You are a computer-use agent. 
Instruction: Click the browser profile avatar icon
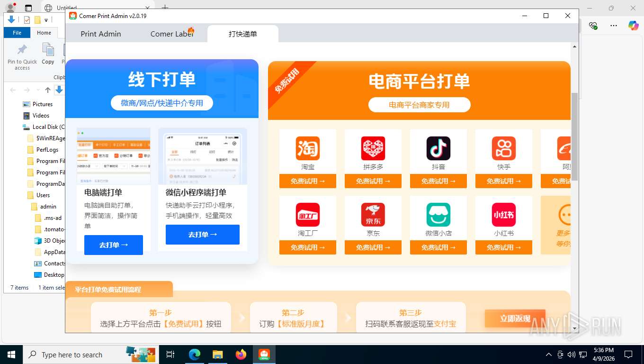tap(10, 8)
